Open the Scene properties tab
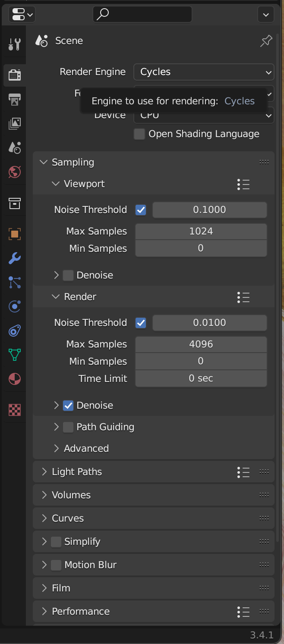 point(14,148)
